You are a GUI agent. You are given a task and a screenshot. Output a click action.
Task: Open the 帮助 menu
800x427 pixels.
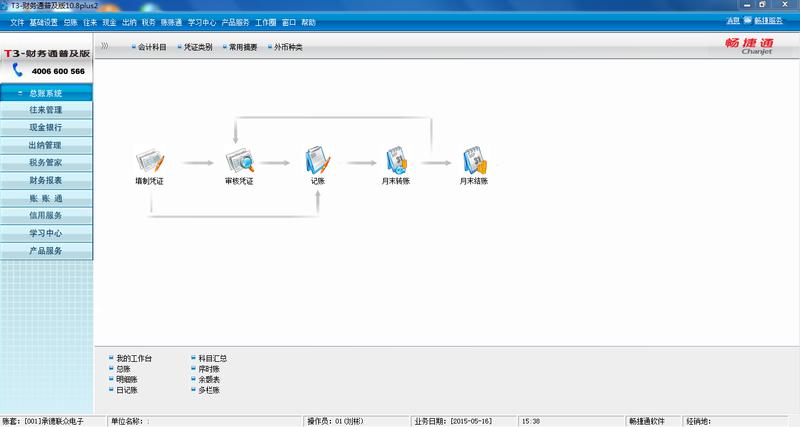(308, 22)
